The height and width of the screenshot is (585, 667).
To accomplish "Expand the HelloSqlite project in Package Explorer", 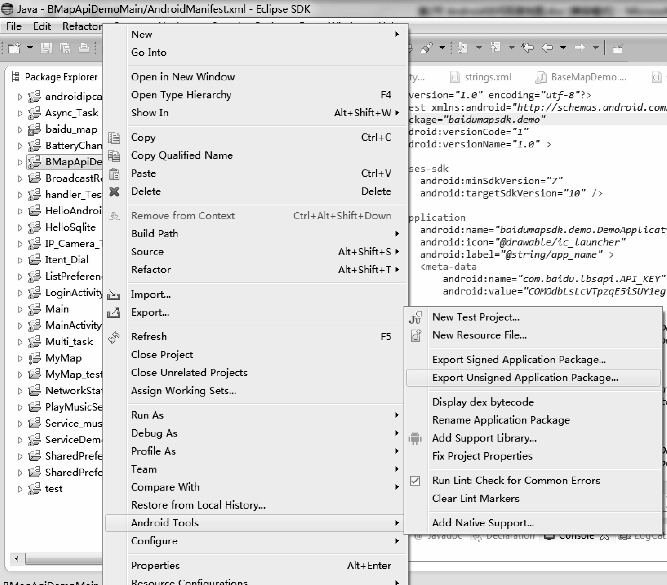I will pyautogui.click(x=20, y=228).
